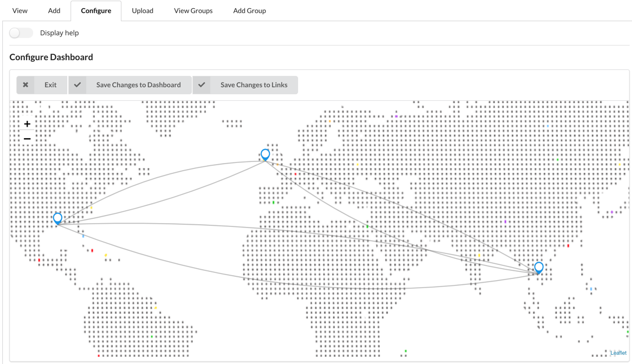Click the X icon inside the Exit button

[x=25, y=84]
